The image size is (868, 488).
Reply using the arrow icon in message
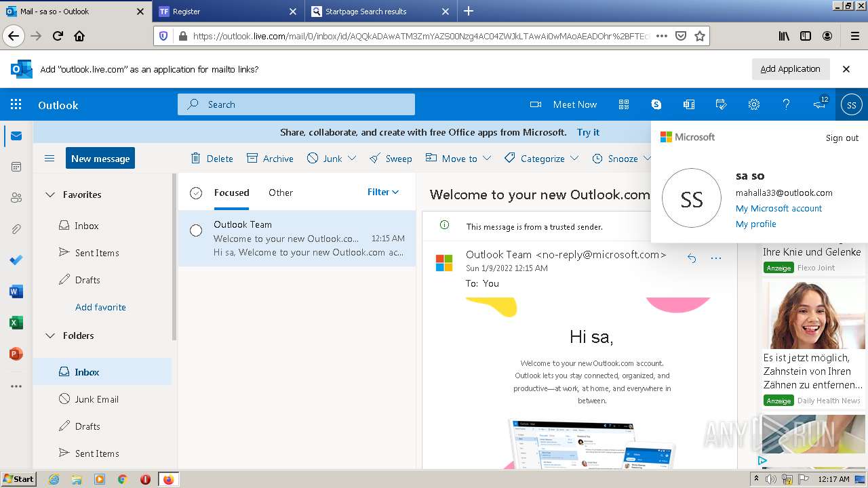[x=692, y=258]
